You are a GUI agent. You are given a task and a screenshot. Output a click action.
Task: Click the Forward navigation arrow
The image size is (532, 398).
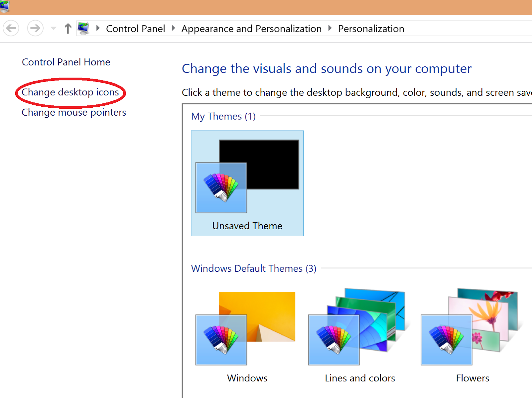[35, 28]
